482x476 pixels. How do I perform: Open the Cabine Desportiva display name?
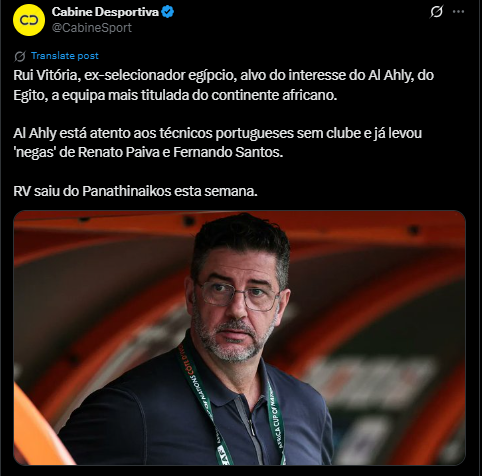105,12
